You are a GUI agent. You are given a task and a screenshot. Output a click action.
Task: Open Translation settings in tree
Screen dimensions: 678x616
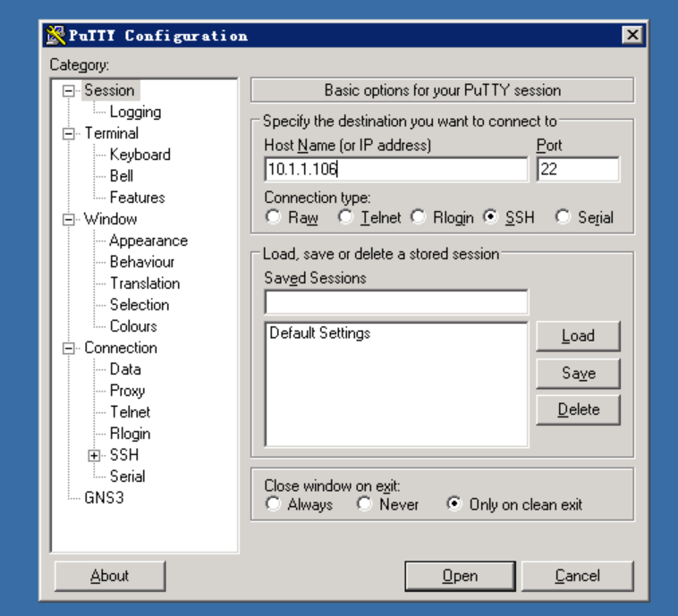click(145, 283)
